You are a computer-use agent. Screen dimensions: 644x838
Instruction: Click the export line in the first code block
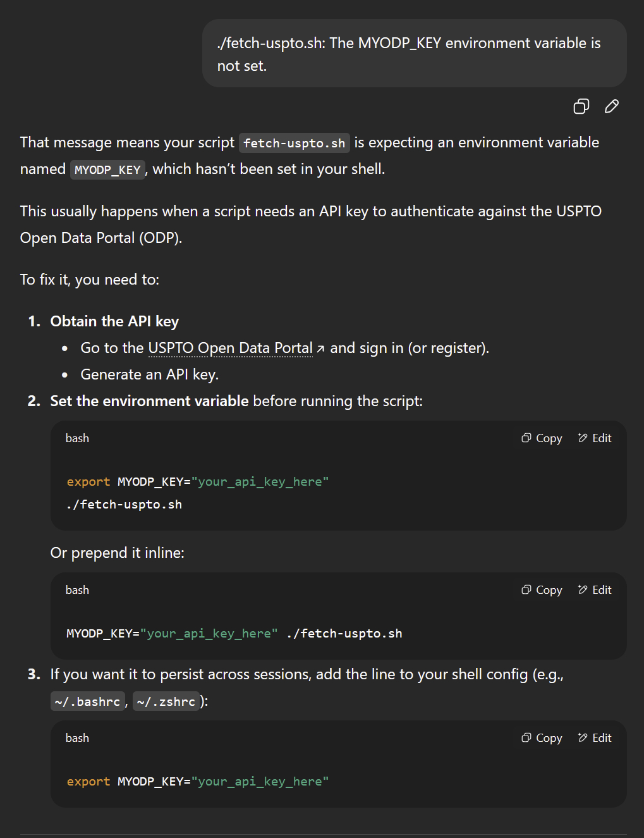(x=197, y=482)
